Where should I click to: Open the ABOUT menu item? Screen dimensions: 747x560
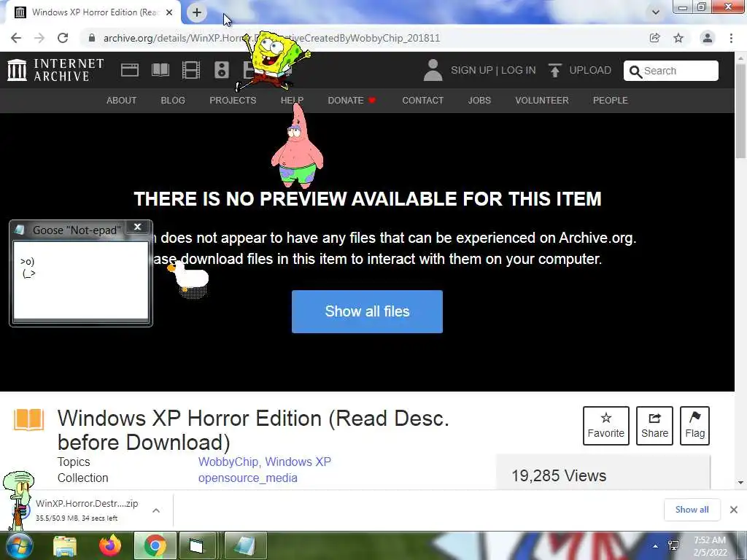122,101
